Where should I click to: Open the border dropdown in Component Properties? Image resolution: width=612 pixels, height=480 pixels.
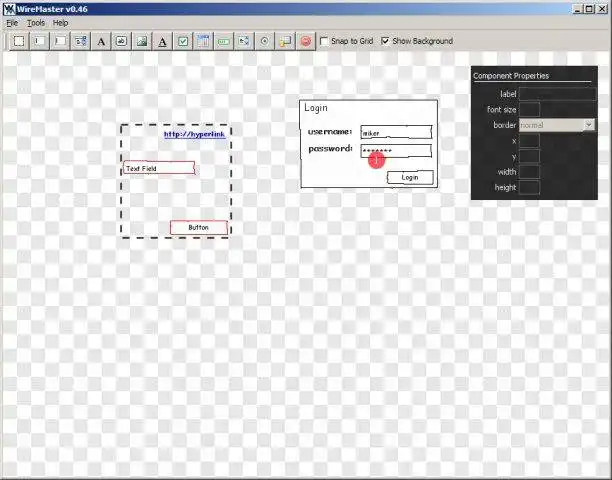(589, 125)
